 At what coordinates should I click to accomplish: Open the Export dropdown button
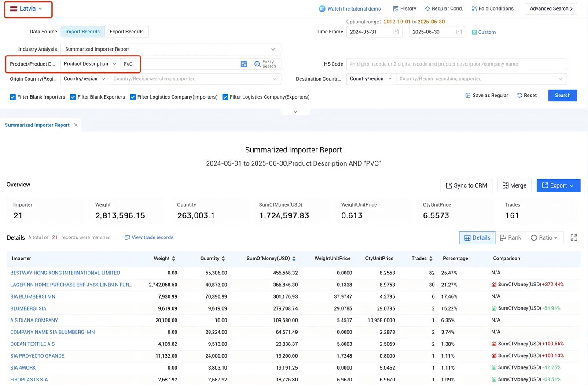tap(558, 185)
